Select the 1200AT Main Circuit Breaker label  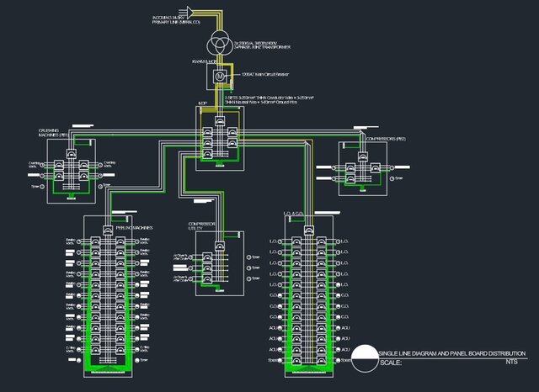point(264,74)
